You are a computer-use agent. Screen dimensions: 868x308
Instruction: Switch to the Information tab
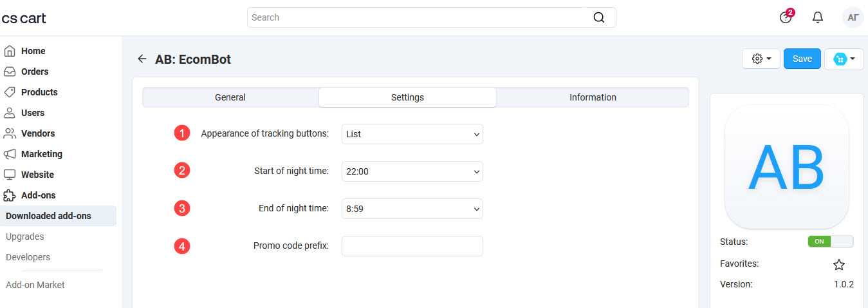coord(593,97)
